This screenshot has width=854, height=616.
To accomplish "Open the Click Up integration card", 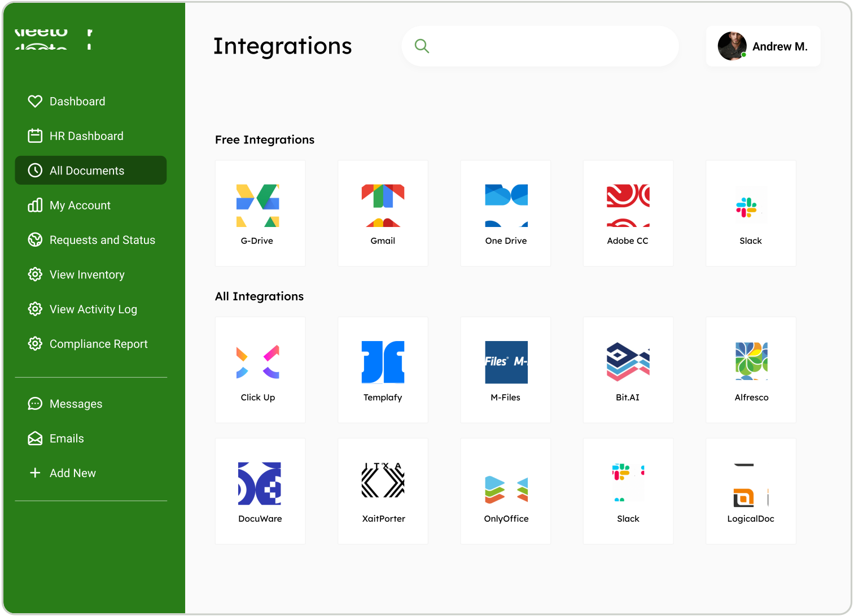I will pyautogui.click(x=260, y=370).
